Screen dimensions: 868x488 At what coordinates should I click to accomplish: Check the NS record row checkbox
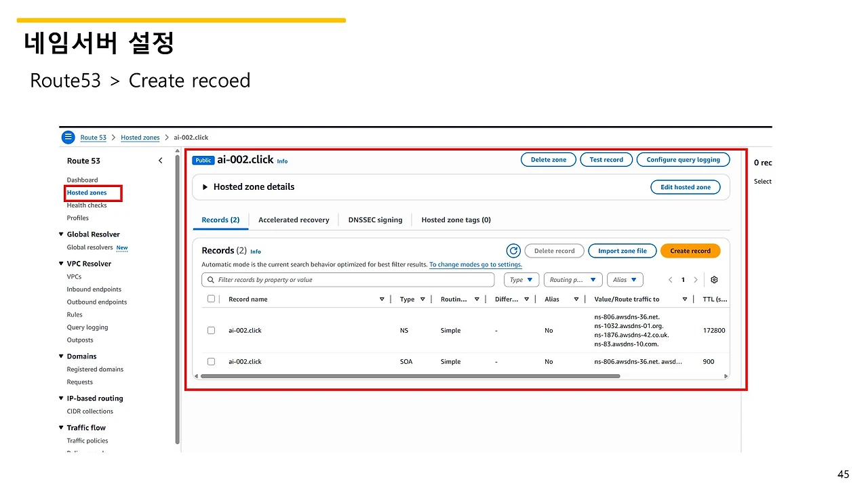[x=211, y=331]
